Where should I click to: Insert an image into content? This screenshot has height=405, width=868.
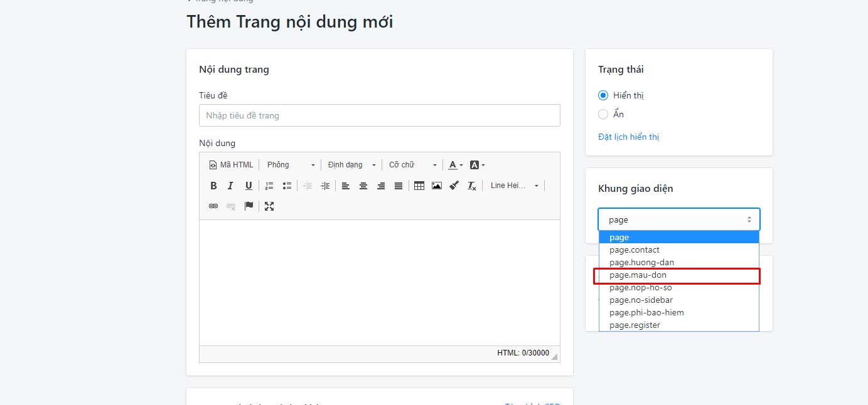pos(437,186)
